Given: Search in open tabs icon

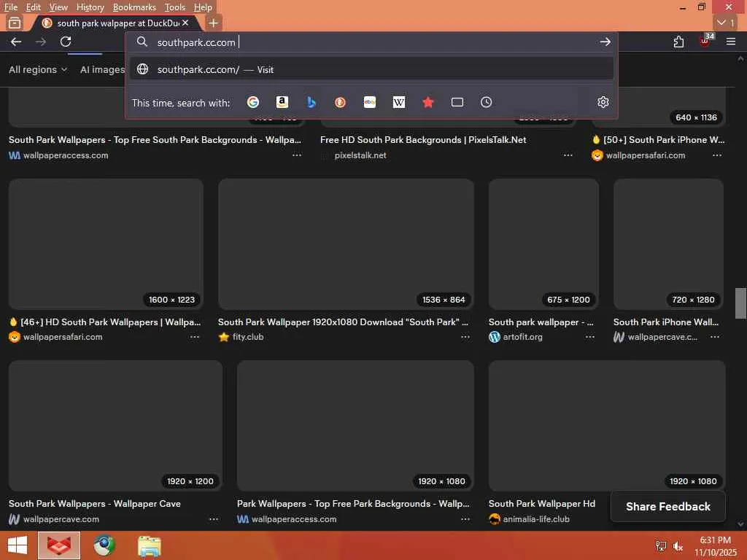Looking at the screenshot, I should tap(457, 102).
